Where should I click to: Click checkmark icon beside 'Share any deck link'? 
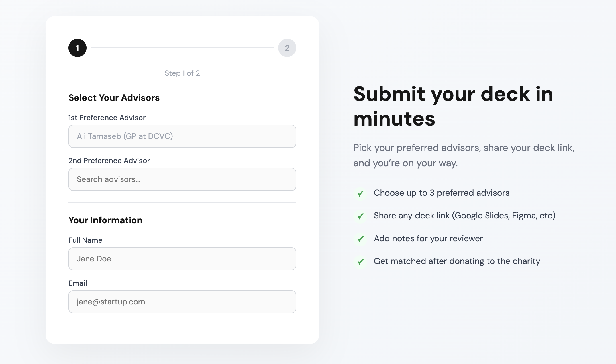tap(360, 216)
